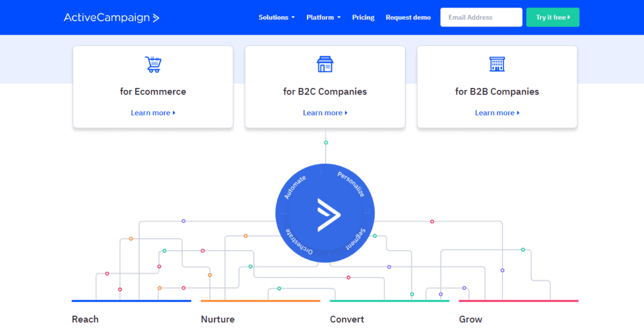Click the Segment label on the circle

(x=356, y=239)
